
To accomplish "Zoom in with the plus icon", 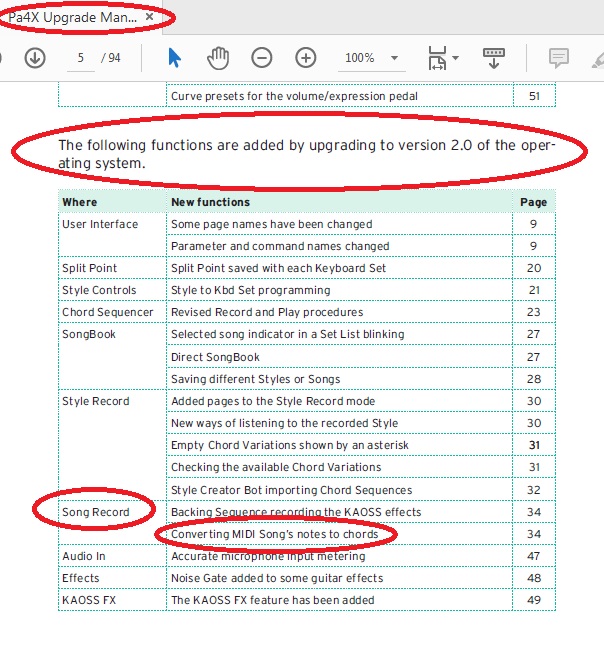I will (x=305, y=58).
